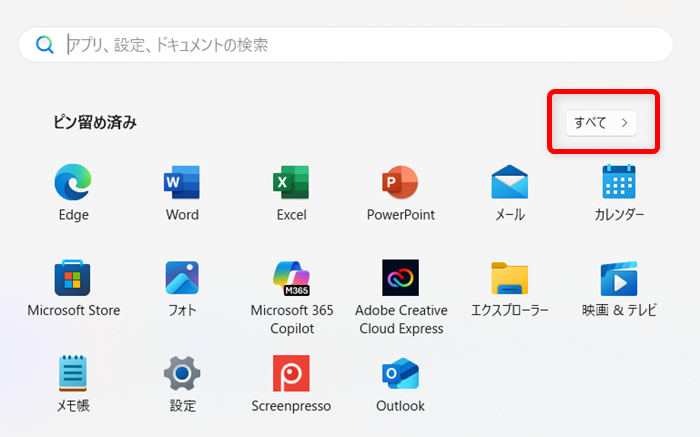Click the search field for アプリ、設定、ドキュメント
The image size is (700, 437).
346,45
